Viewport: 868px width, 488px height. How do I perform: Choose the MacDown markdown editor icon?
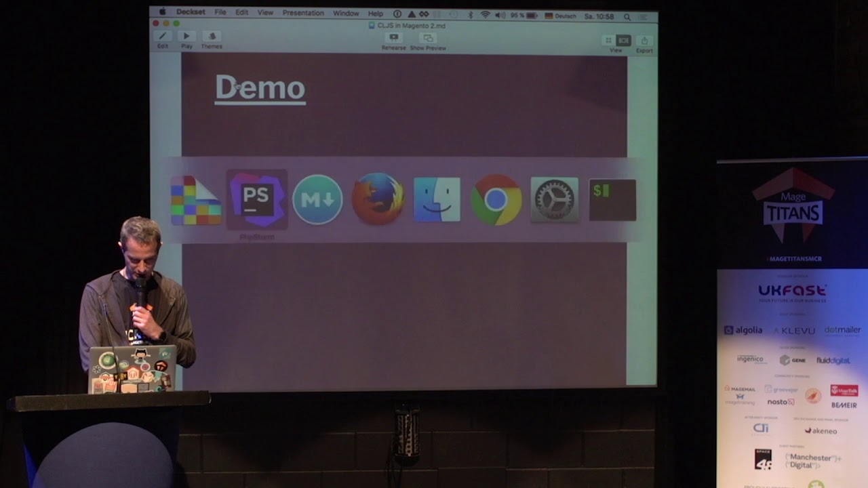[x=317, y=199]
